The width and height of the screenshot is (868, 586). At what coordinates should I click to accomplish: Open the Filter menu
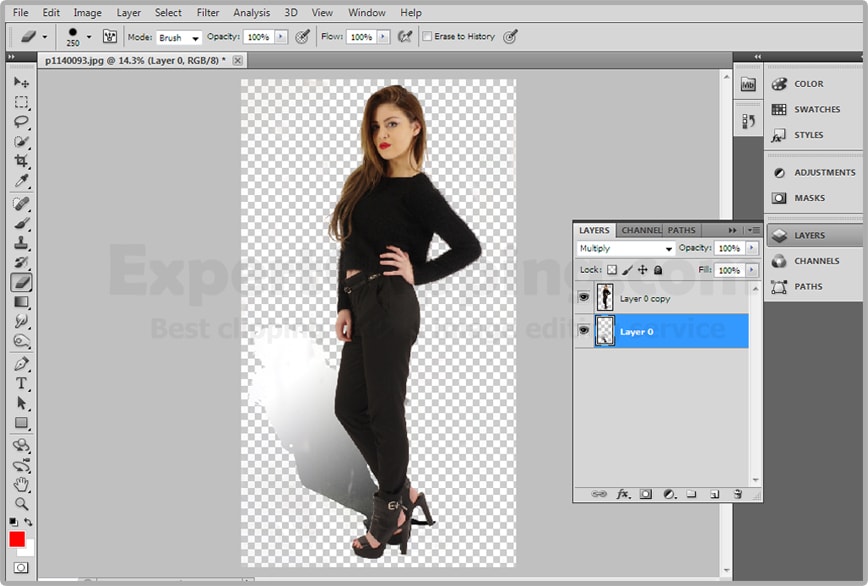(208, 13)
